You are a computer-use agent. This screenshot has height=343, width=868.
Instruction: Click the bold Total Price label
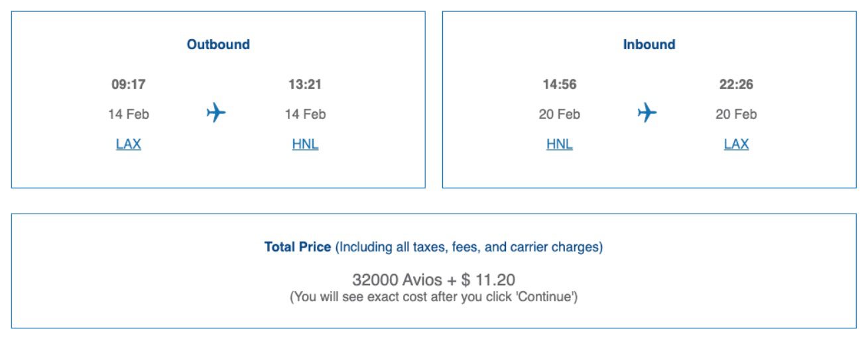pos(298,247)
